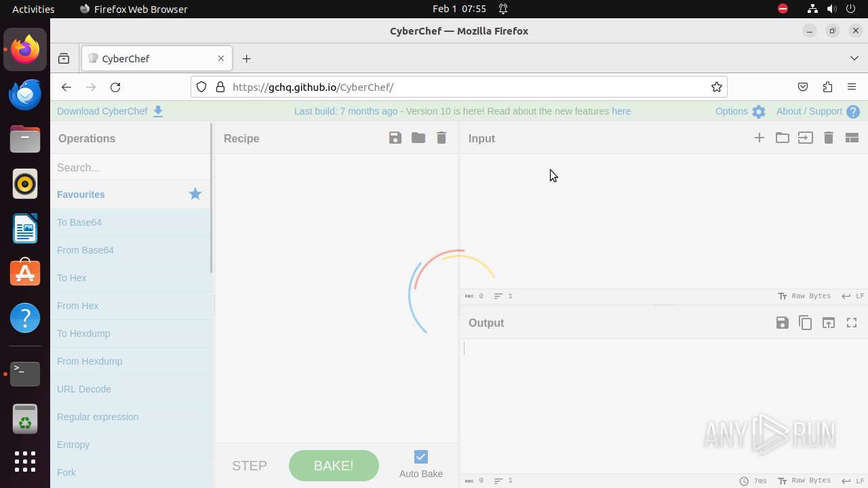
Task: Open output Raw Bytes encoding selector
Action: (x=804, y=481)
